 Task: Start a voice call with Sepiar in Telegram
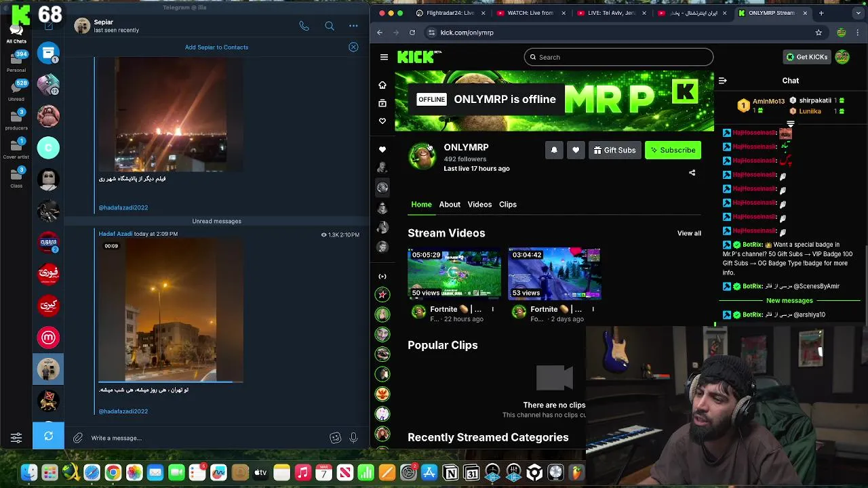pyautogui.click(x=304, y=26)
